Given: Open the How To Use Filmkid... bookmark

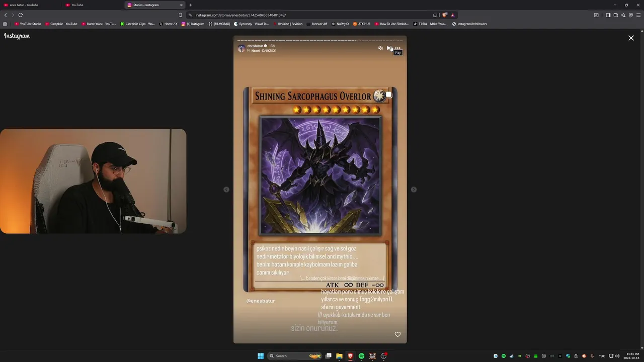Looking at the screenshot, I should (392, 24).
